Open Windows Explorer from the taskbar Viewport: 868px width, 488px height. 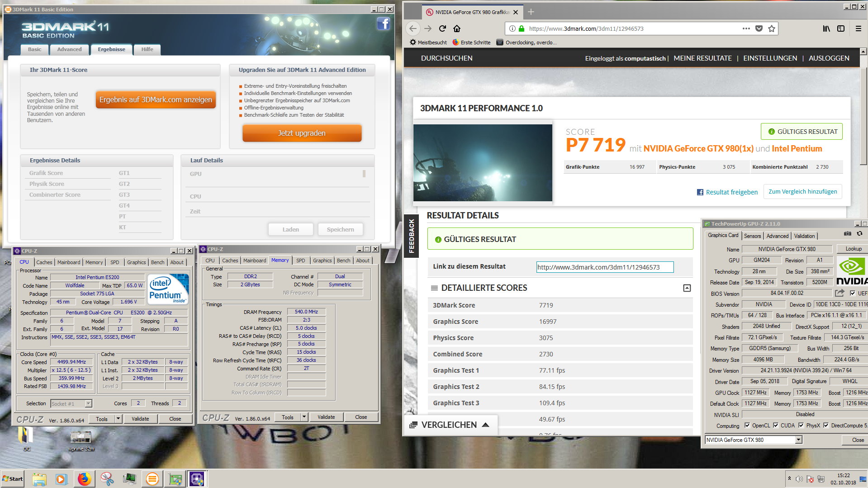[39, 479]
